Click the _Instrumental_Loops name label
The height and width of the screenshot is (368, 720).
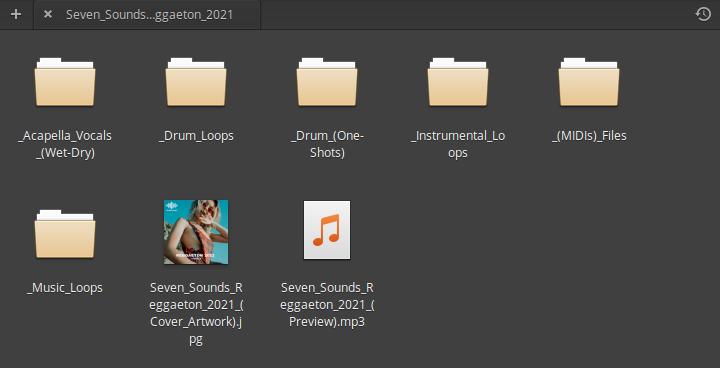(458, 144)
